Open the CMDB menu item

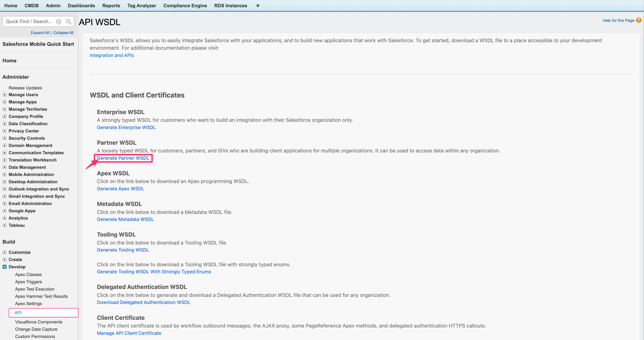tap(31, 5)
